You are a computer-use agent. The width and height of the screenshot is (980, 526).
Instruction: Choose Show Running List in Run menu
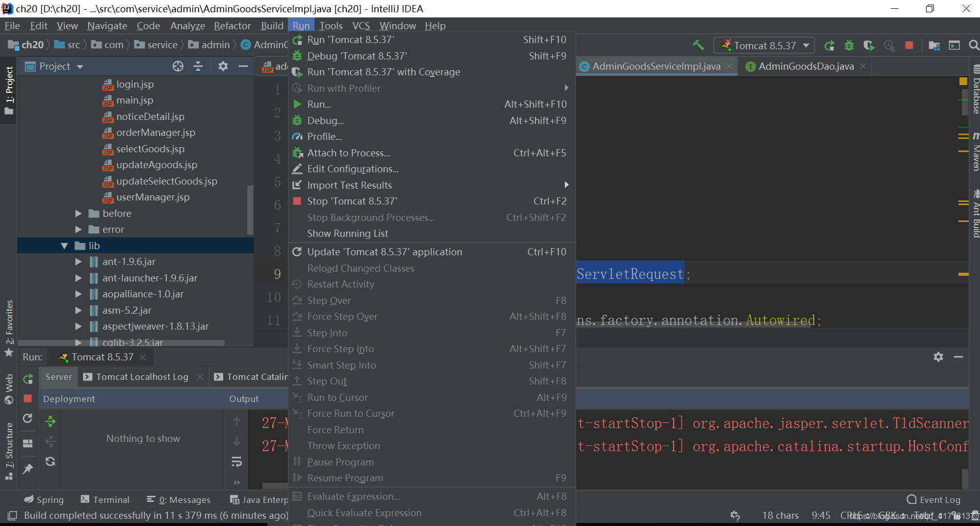[x=432, y=233]
